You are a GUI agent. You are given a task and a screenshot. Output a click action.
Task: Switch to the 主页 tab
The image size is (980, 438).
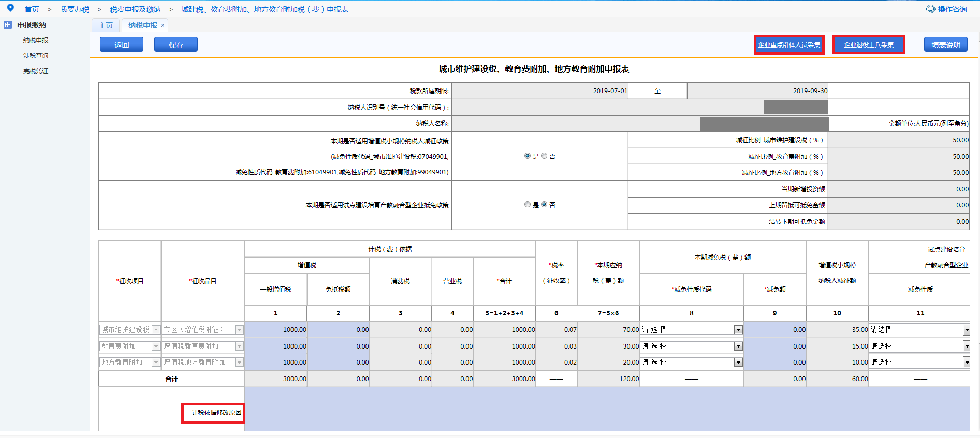tap(106, 25)
